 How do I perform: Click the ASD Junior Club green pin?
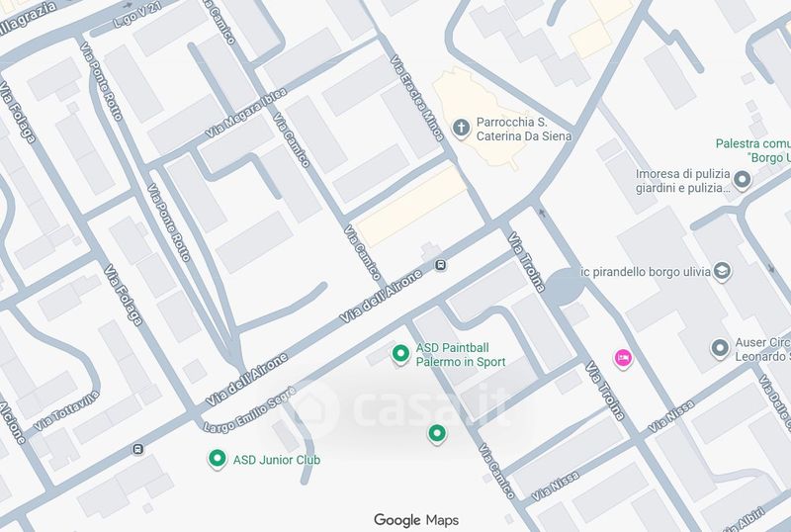(x=217, y=459)
